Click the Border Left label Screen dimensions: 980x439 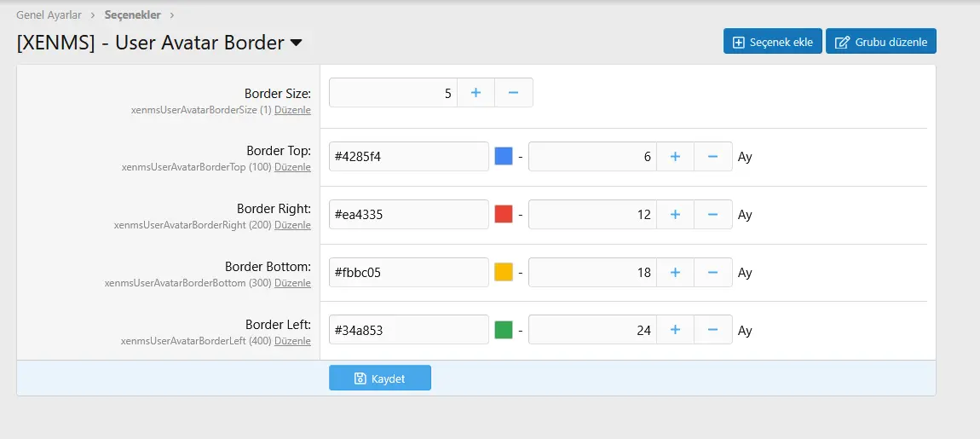point(278,325)
